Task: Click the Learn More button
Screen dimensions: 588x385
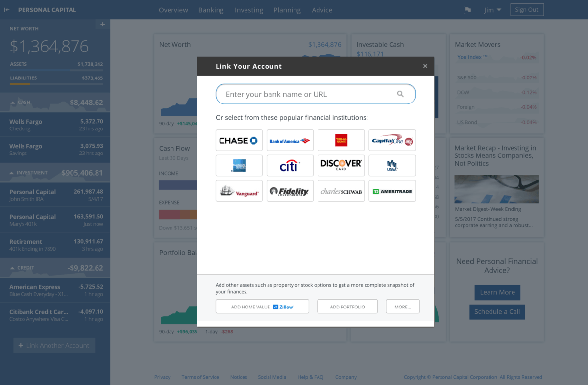Action: coord(497,292)
